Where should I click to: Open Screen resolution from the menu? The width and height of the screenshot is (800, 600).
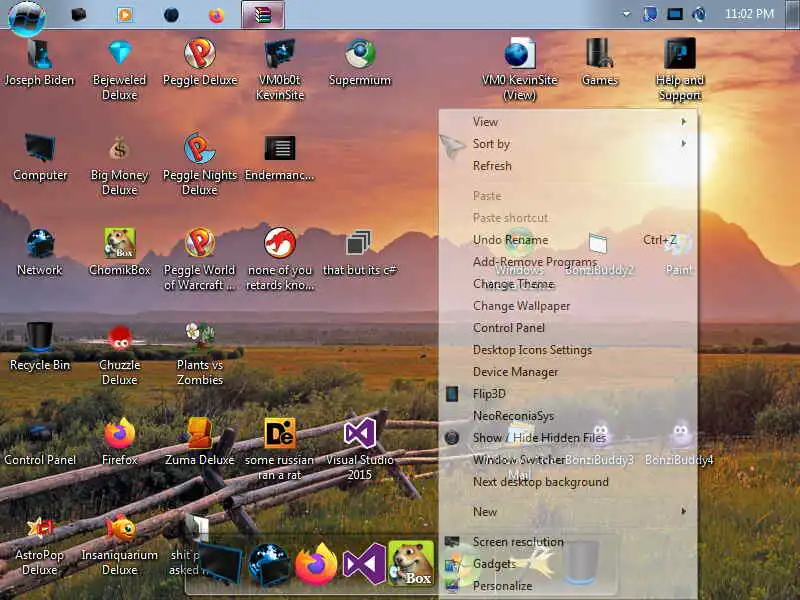pyautogui.click(x=568, y=542)
